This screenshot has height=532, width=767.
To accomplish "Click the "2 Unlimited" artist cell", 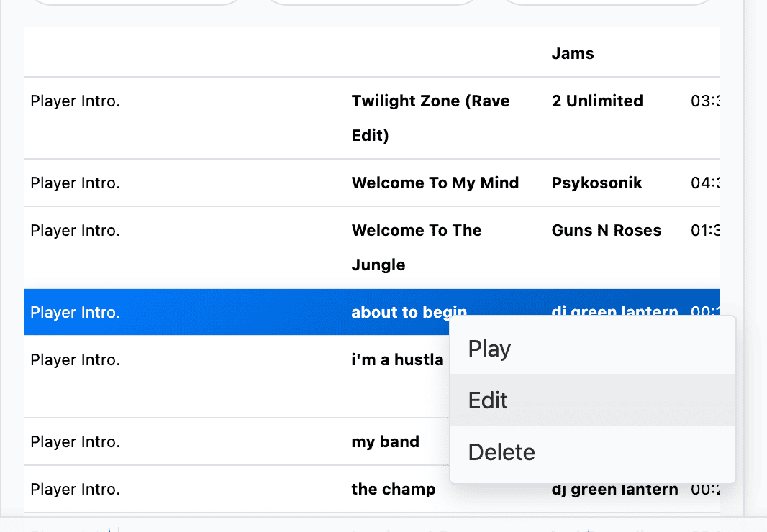I will [597, 101].
